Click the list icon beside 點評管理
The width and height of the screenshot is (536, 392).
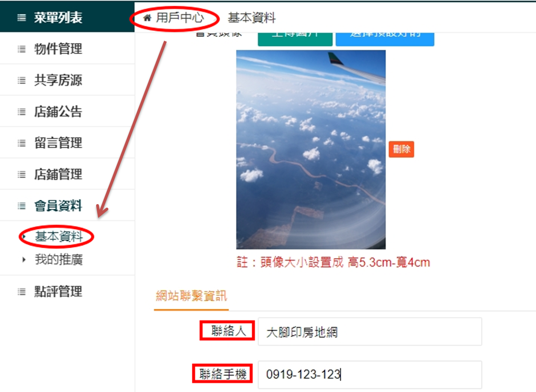click(x=22, y=292)
